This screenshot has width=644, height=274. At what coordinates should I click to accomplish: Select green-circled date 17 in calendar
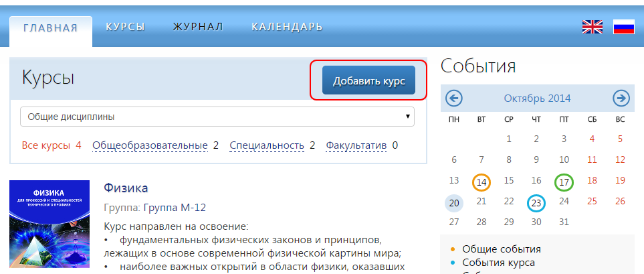(564, 182)
